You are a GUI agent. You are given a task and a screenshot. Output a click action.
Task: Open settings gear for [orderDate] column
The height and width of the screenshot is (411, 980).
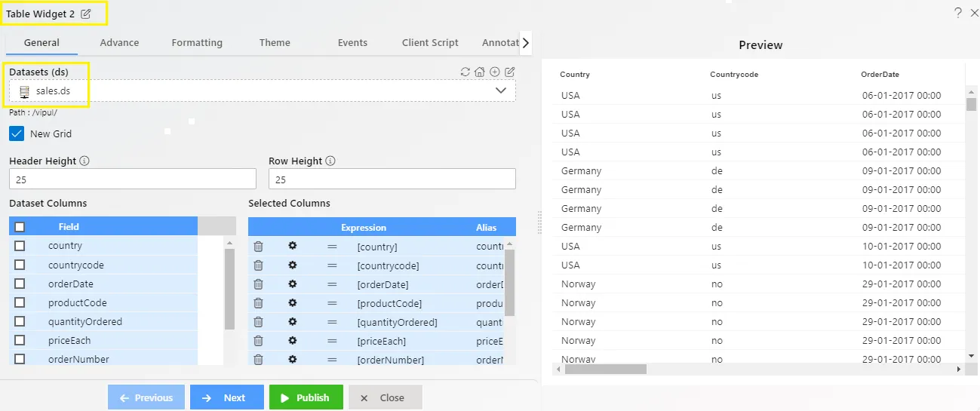[293, 284]
